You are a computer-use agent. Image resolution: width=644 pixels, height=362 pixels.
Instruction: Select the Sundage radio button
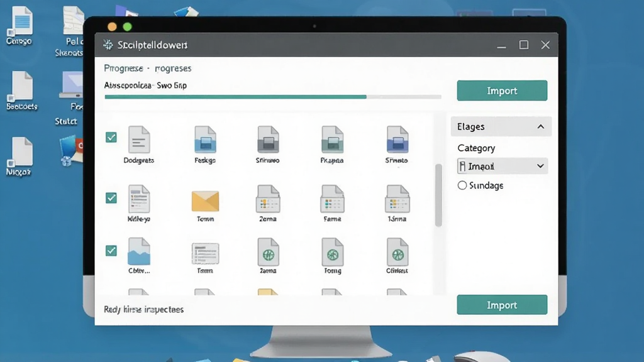(462, 185)
